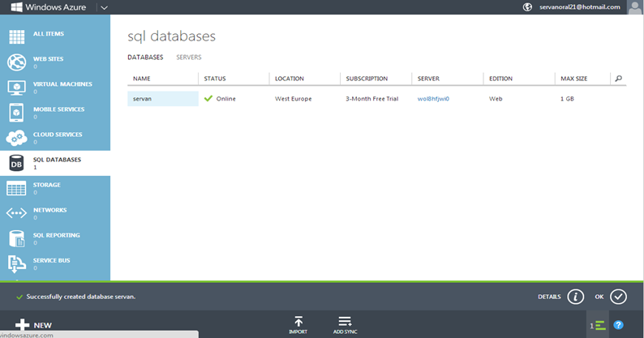This screenshot has width=644, height=338.
Task: Click the West Europe location cell
Action: click(294, 99)
